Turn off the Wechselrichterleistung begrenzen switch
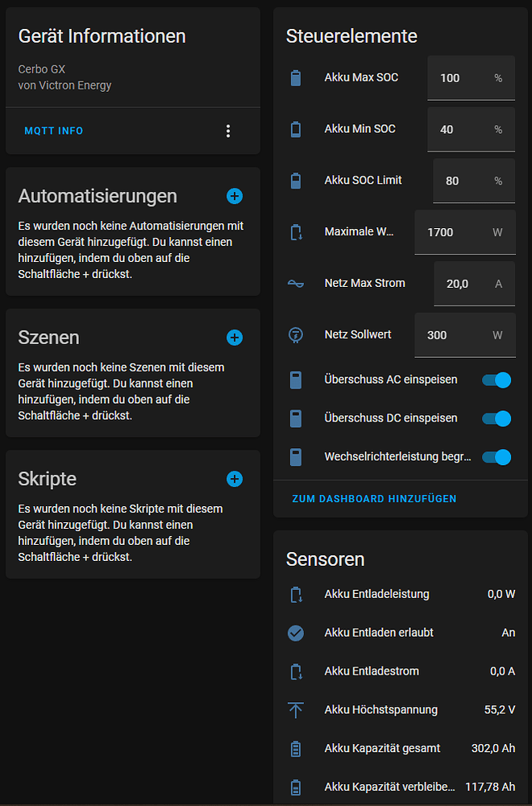The height and width of the screenshot is (806, 532). (497, 457)
